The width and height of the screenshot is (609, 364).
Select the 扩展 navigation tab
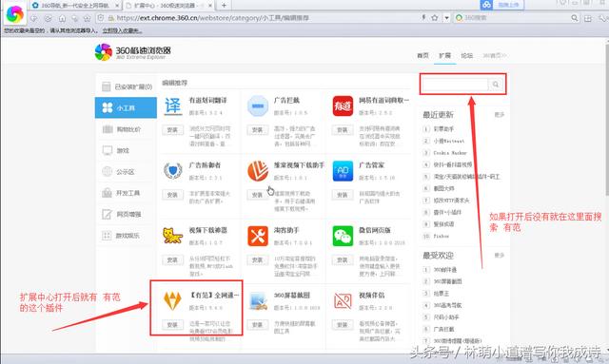444,55
